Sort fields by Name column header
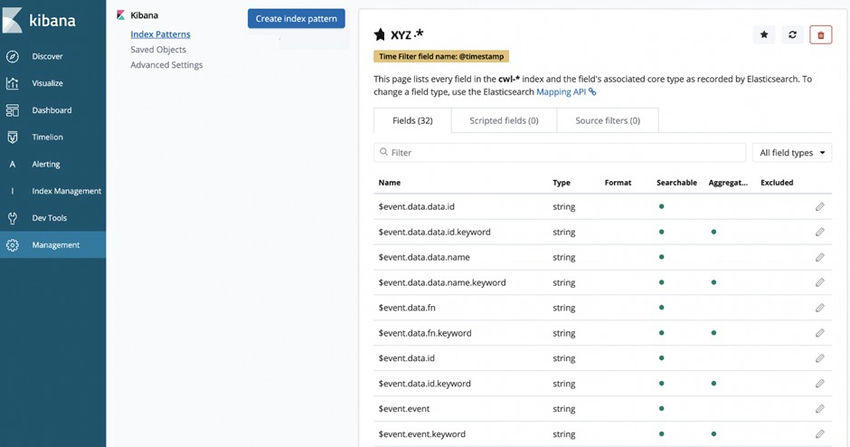Screen dimensions: 850x447 coord(390,183)
